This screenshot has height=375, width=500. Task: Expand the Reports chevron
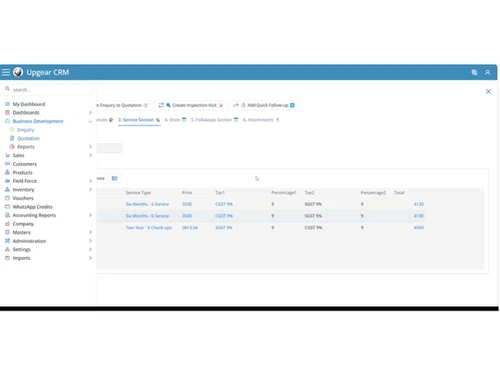(x=90, y=147)
